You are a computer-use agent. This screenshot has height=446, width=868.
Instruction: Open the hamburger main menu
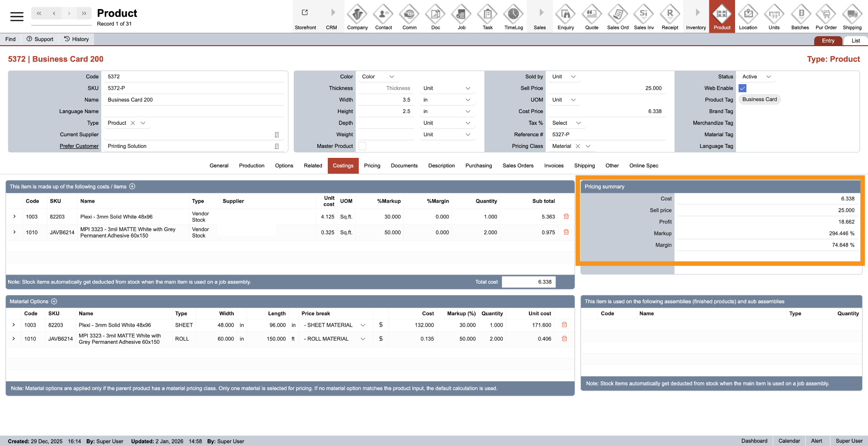[17, 17]
